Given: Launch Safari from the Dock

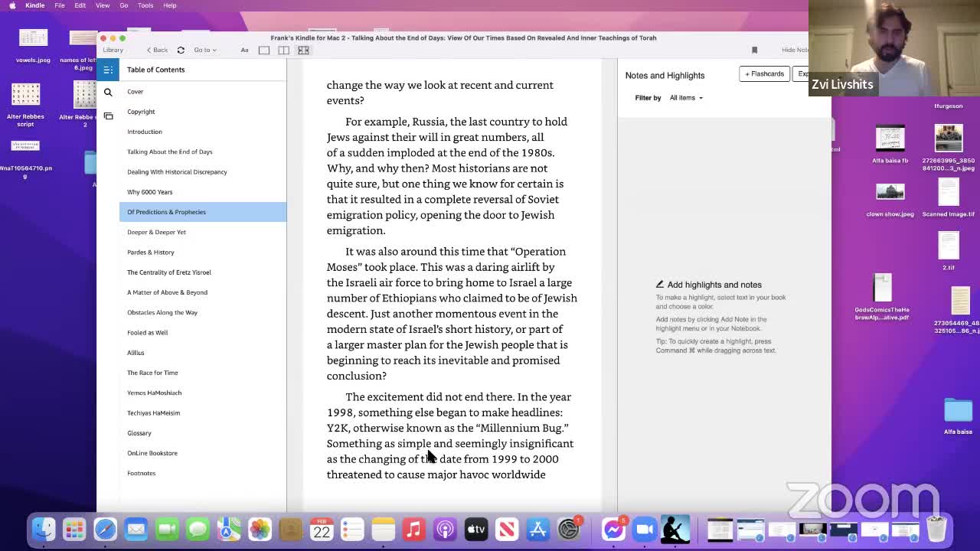Looking at the screenshot, I should [x=105, y=529].
